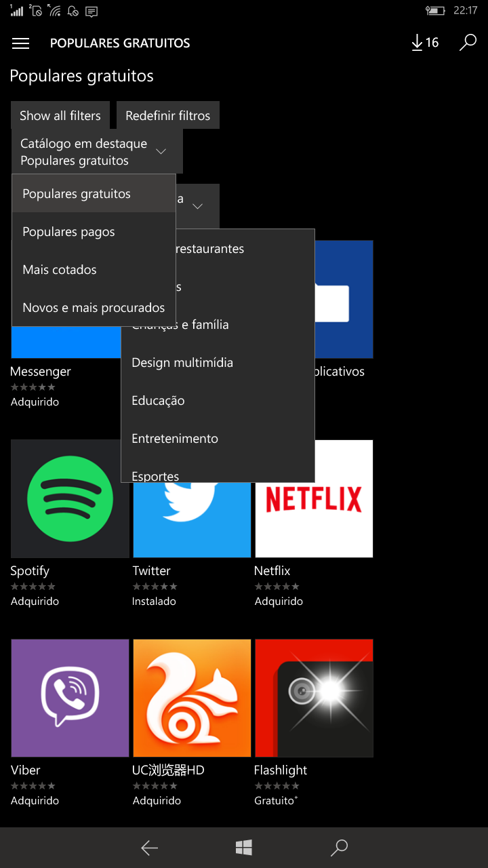Choose Mais cotados option
488x868 pixels.
pyautogui.click(x=94, y=270)
